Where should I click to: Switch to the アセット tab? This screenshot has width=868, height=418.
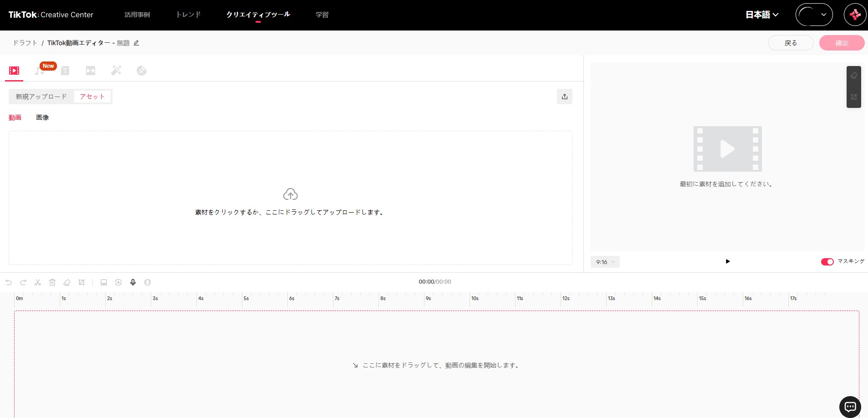pos(92,97)
